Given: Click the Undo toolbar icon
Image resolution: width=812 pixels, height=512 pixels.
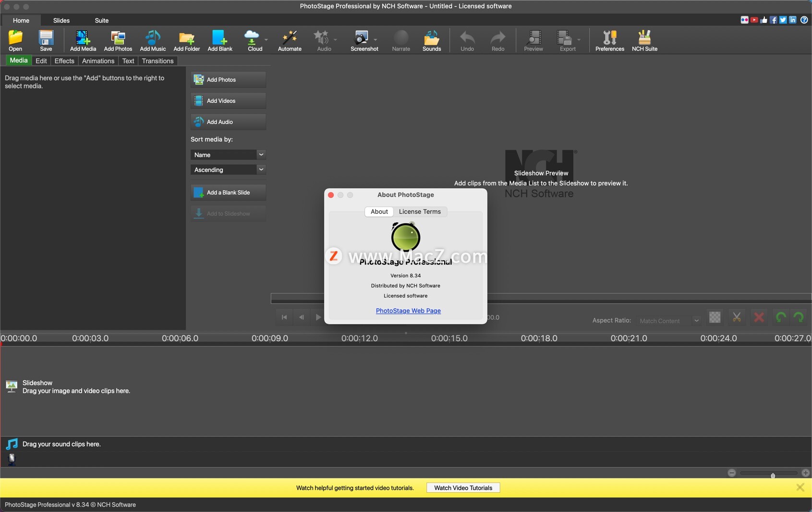Looking at the screenshot, I should click(x=467, y=41).
